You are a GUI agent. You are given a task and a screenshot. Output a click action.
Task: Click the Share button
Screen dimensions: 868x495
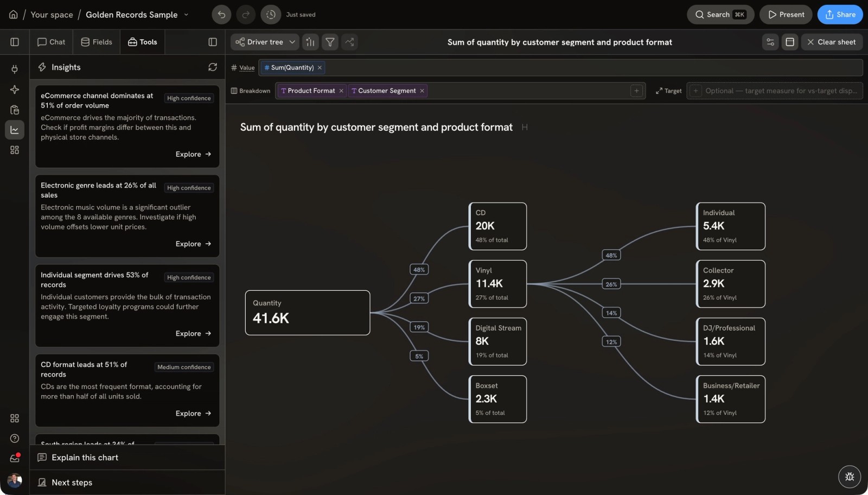(x=840, y=15)
